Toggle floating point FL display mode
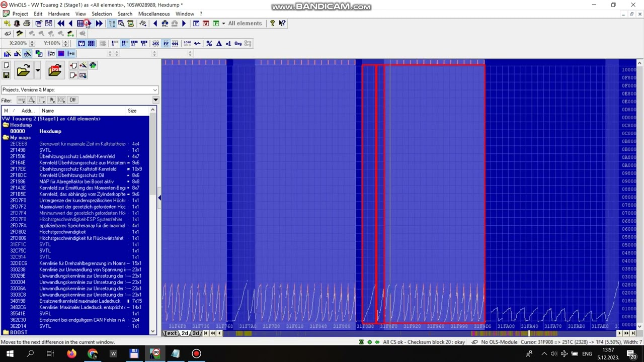Viewport: 644px width, 362px height. 144,44
